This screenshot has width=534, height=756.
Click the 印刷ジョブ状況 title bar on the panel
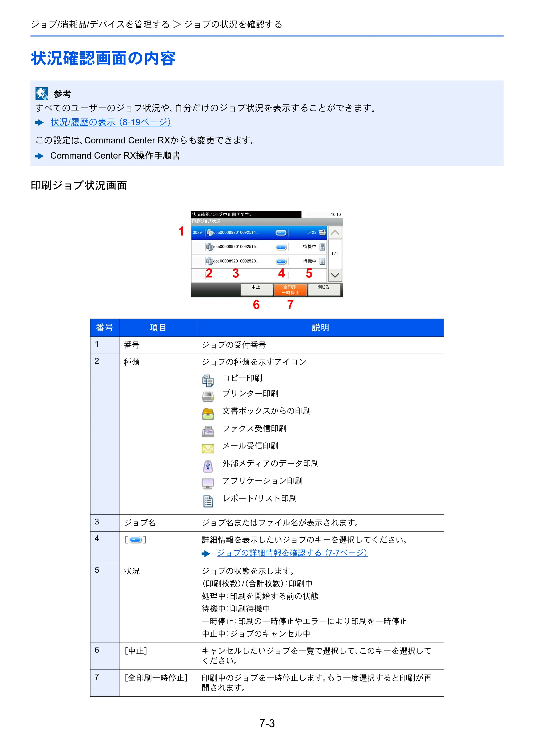click(267, 221)
